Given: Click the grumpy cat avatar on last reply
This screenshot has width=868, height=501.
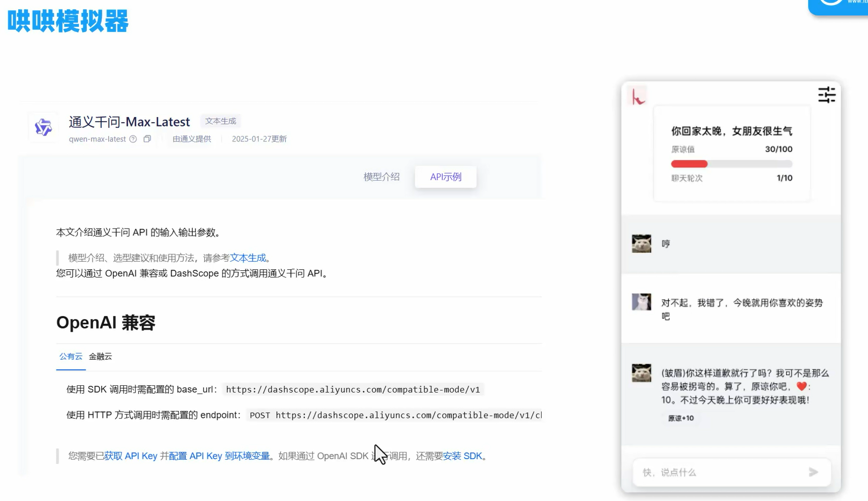Looking at the screenshot, I should pyautogui.click(x=641, y=373).
